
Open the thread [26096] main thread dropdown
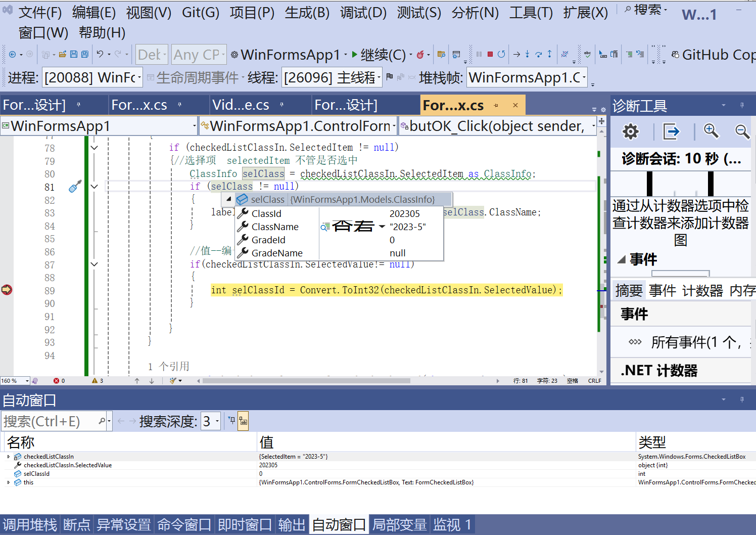pos(332,77)
